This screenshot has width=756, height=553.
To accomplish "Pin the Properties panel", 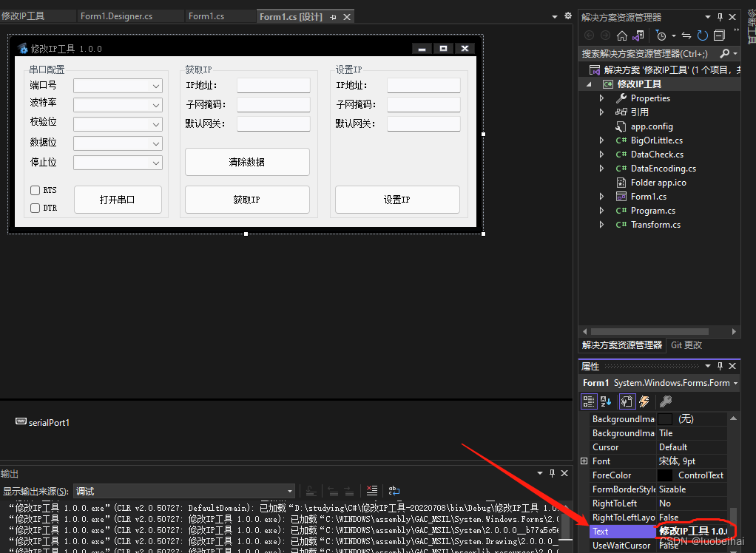I will (x=720, y=366).
